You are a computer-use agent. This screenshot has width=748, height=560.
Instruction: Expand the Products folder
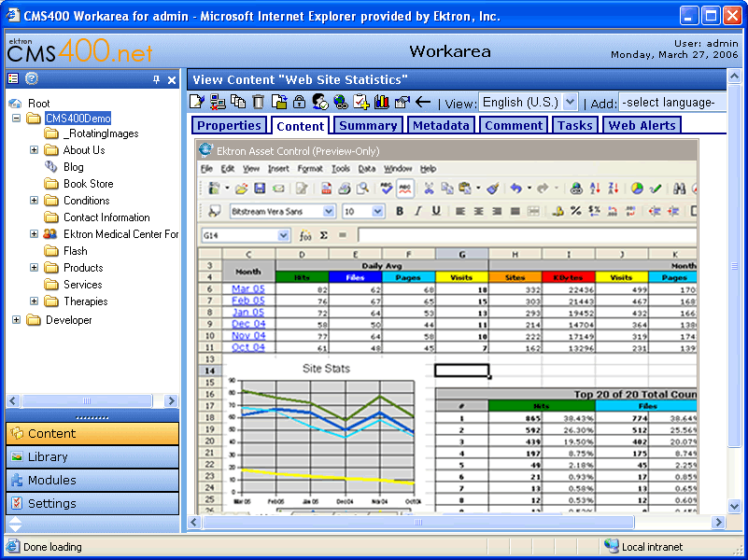point(34,267)
